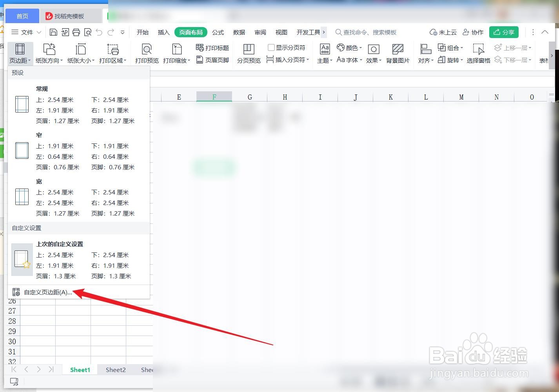Switch to the 审阅 ribbon tab
Image resolution: width=559 pixels, height=392 pixels.
260,32
